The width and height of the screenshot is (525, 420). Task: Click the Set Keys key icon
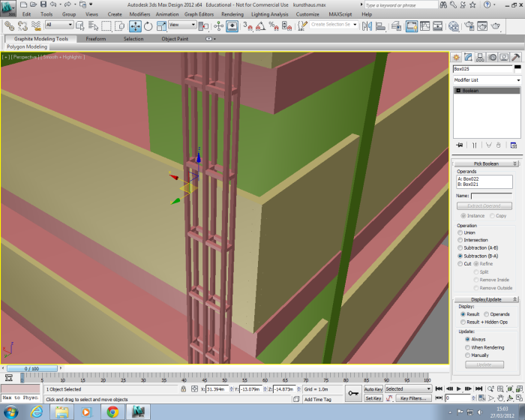tap(352, 393)
